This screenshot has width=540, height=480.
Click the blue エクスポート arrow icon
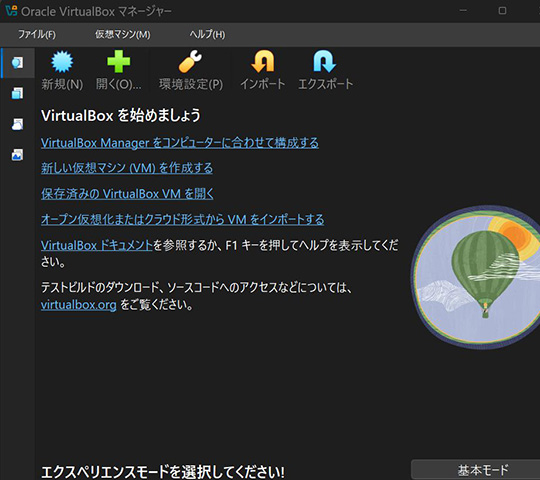click(324, 62)
